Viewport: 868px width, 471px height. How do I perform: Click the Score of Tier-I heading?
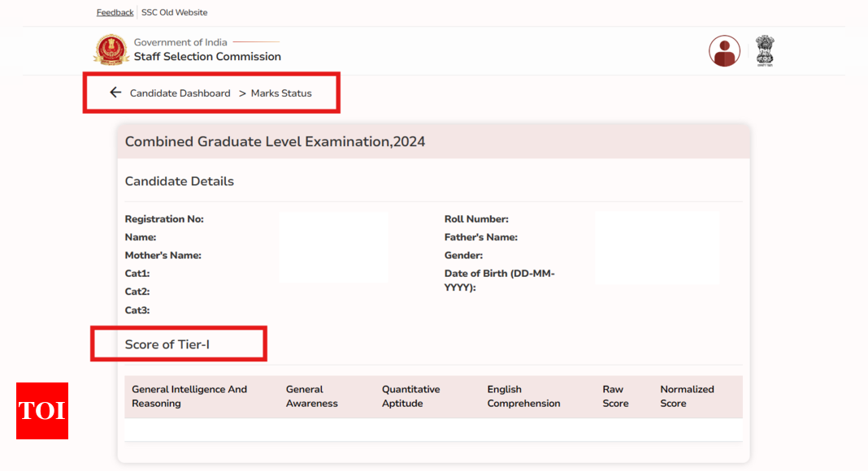click(167, 344)
